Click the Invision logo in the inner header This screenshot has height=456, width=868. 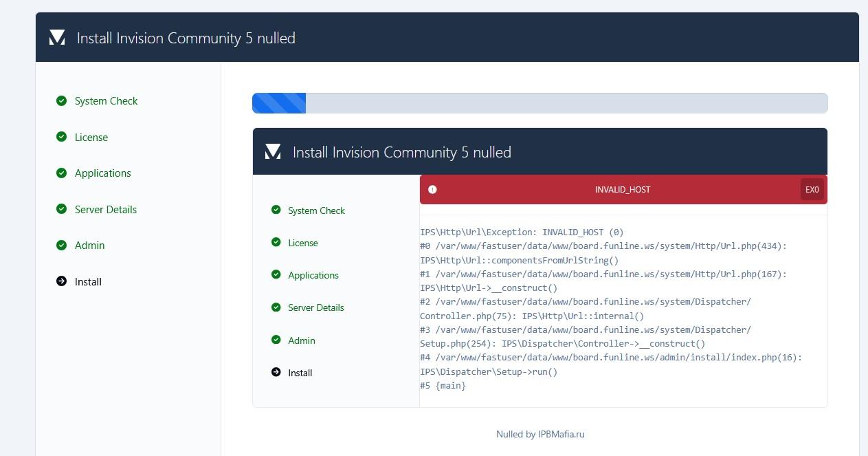click(x=273, y=151)
